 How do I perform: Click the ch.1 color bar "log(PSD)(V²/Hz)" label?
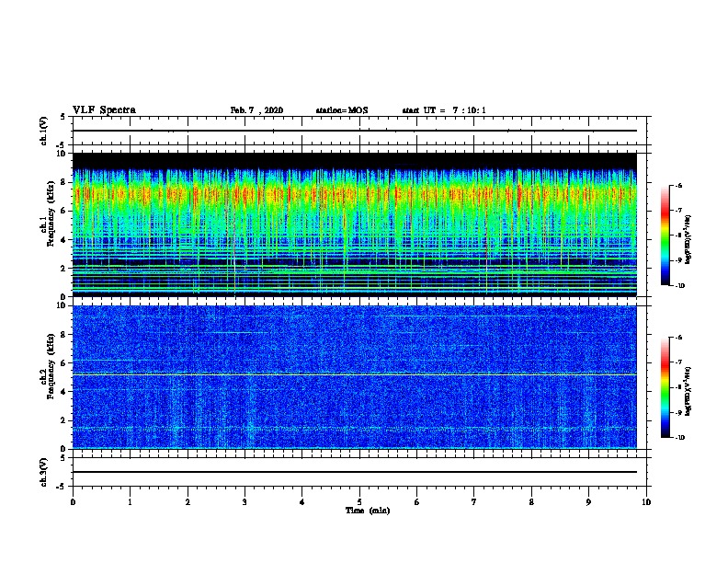(688, 240)
